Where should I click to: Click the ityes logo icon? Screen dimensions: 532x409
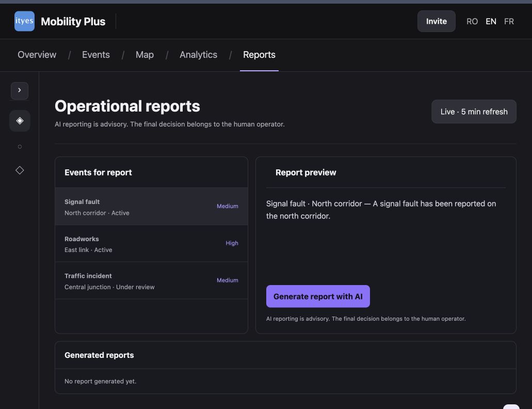(24, 21)
